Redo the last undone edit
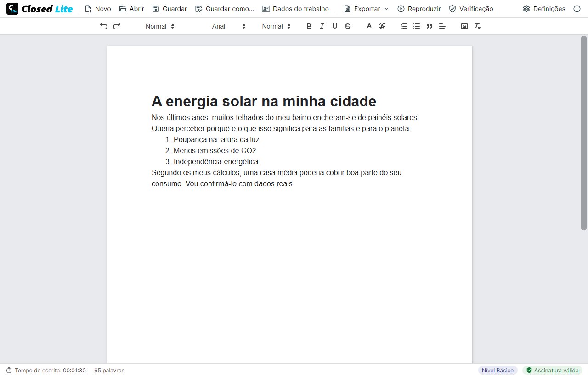The image size is (588, 377). pyautogui.click(x=117, y=26)
